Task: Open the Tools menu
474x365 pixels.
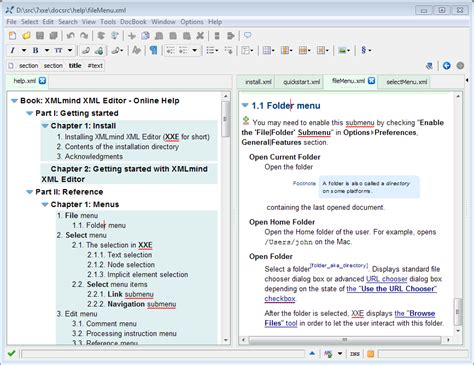Action: pyautogui.click(x=108, y=22)
